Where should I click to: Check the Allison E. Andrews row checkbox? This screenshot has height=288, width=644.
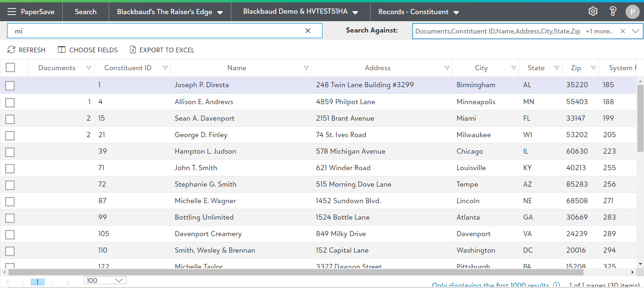(x=10, y=102)
